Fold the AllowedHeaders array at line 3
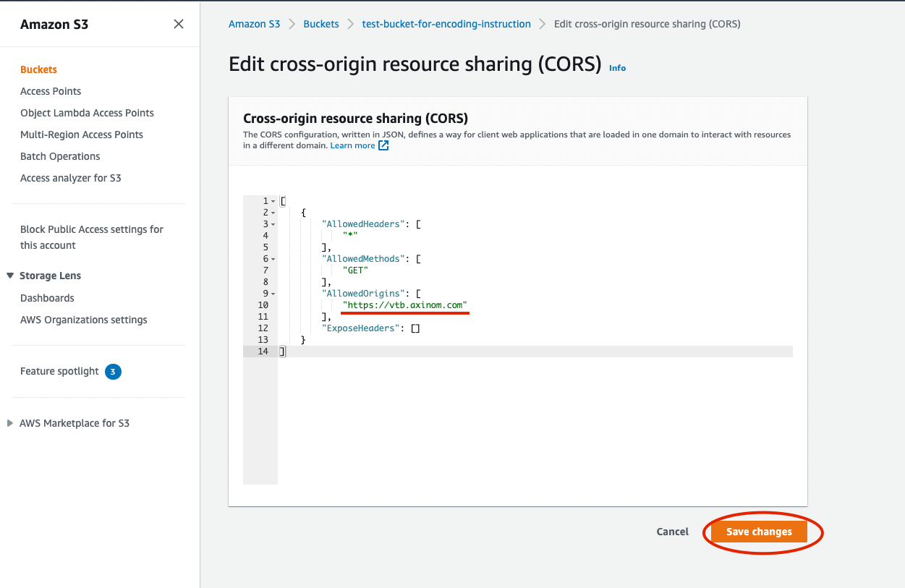905x588 pixels. click(x=273, y=224)
